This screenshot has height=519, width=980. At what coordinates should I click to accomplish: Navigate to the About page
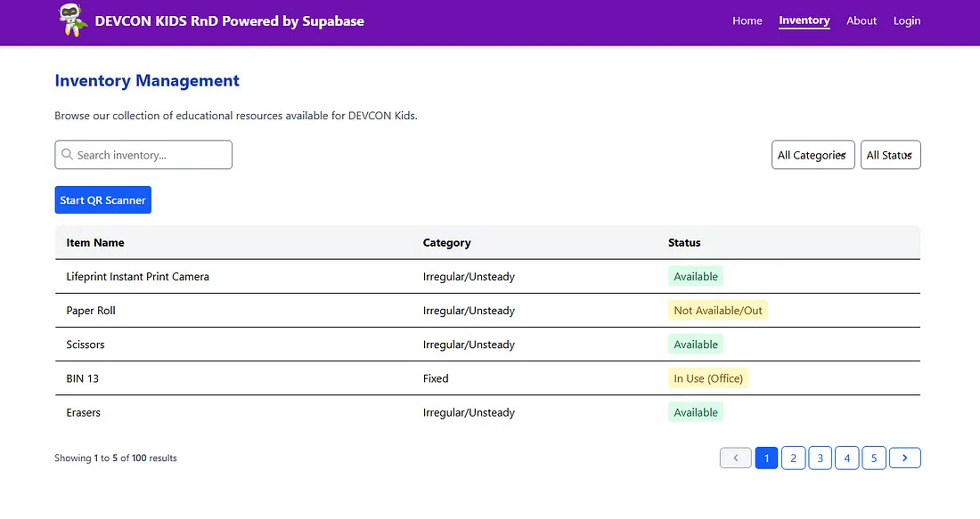(862, 20)
